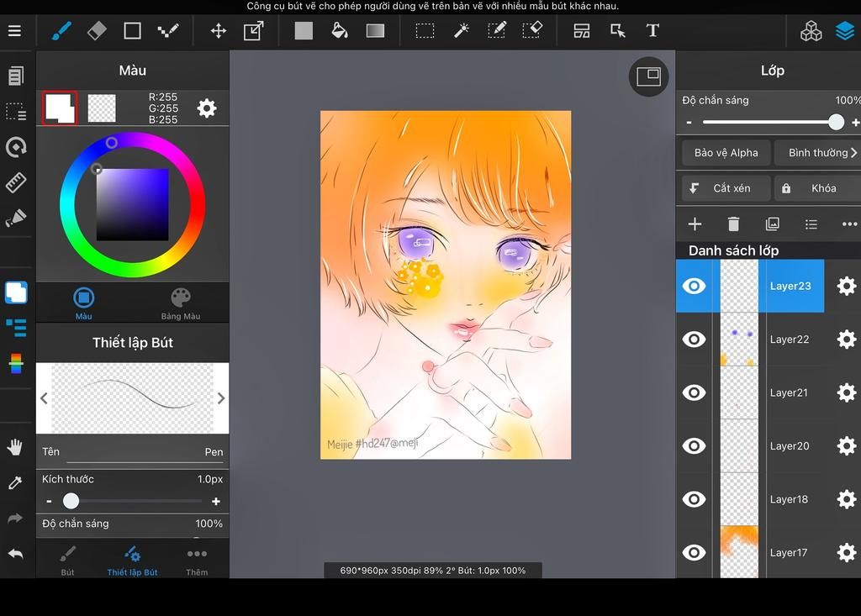
Task: Switch to Bút brush tab
Action: point(67,561)
